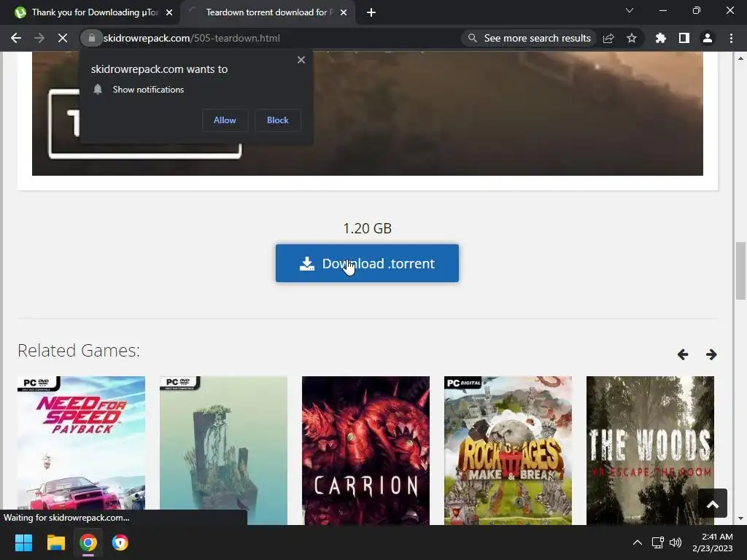Click the page vertical scrollbar thumb
This screenshot has height=560, width=747.
740,271
